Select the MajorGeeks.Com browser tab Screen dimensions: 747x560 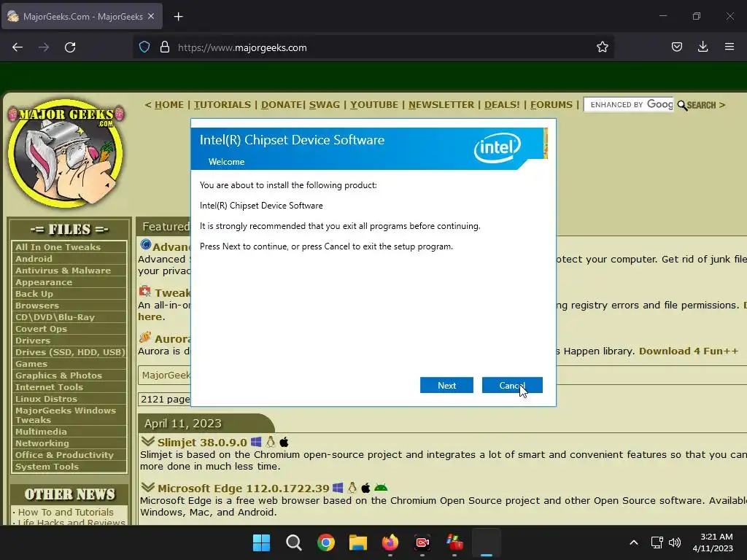click(82, 16)
